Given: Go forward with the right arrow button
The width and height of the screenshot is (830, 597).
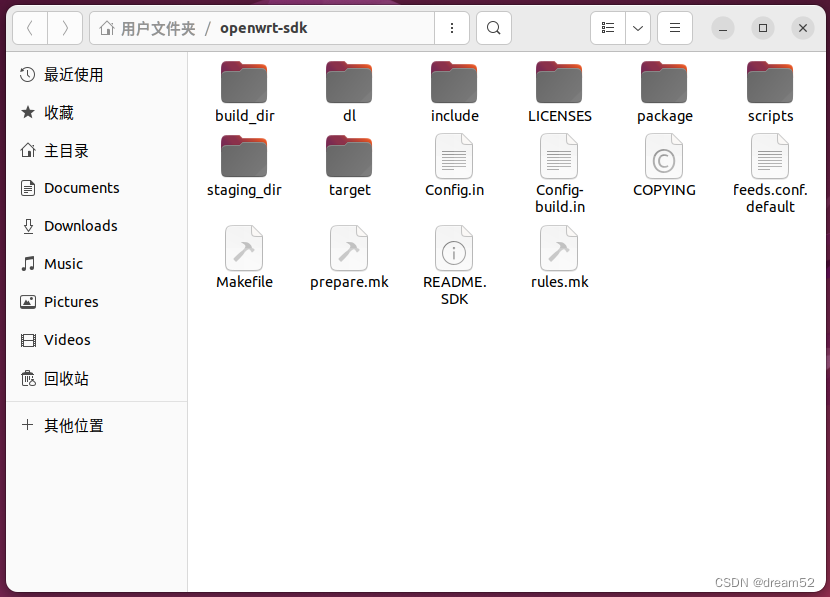Looking at the screenshot, I should coord(65,28).
